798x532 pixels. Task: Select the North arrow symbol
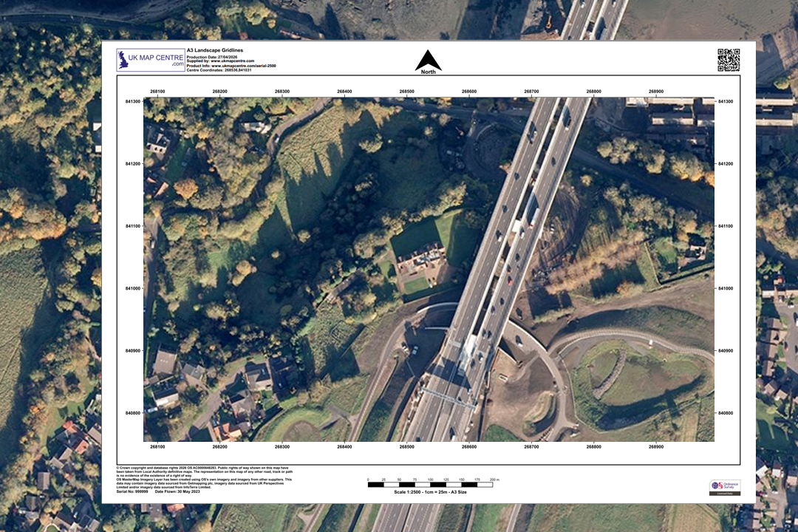pos(429,61)
